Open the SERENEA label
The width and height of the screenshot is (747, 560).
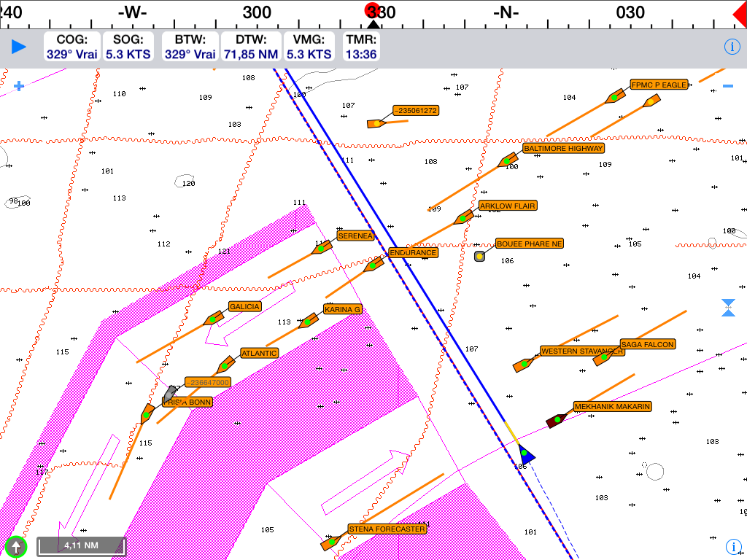(355, 236)
